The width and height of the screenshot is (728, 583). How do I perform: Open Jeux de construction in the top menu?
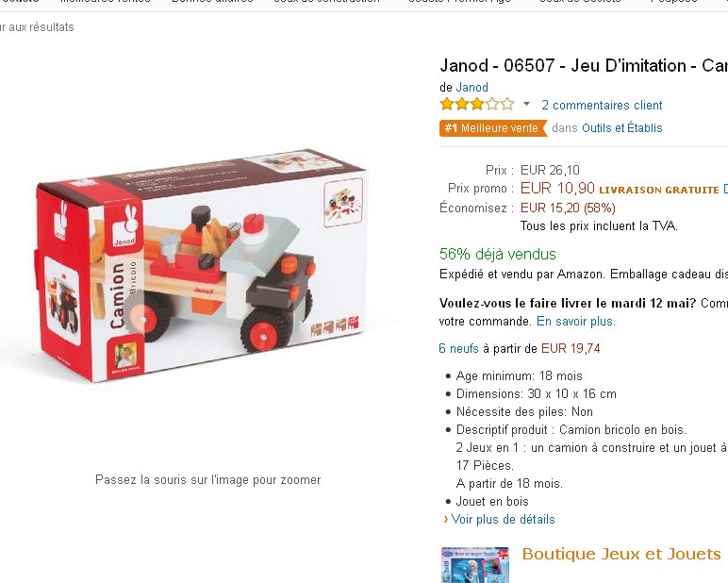[327, 2]
